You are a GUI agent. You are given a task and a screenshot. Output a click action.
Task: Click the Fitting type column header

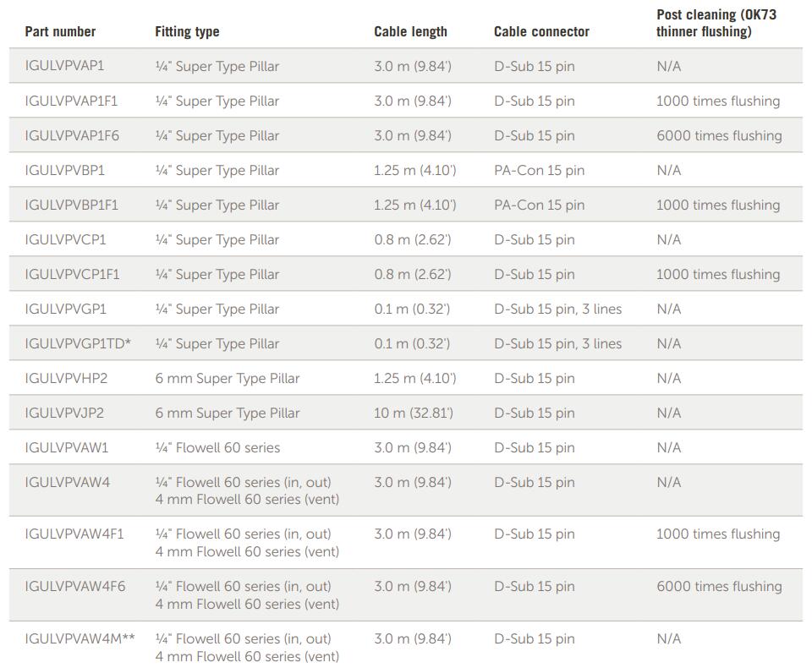[187, 31]
